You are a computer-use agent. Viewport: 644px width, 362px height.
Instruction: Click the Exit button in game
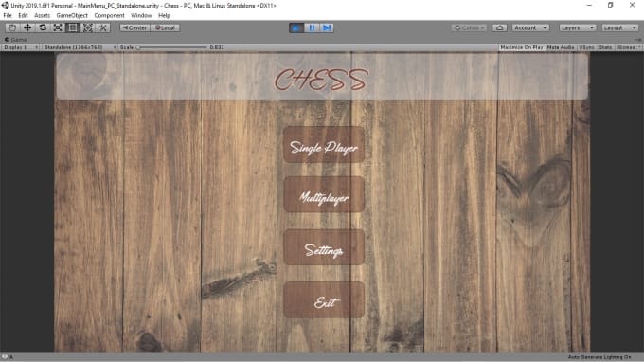(324, 299)
